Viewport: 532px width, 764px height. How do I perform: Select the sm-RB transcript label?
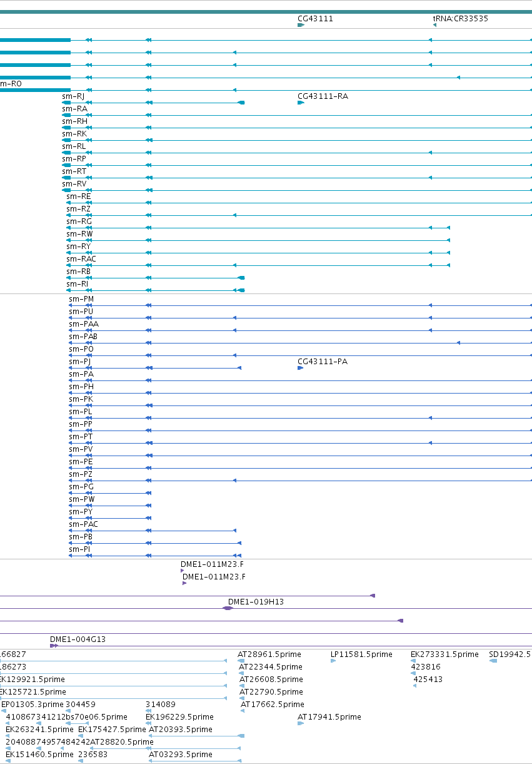pos(78,272)
